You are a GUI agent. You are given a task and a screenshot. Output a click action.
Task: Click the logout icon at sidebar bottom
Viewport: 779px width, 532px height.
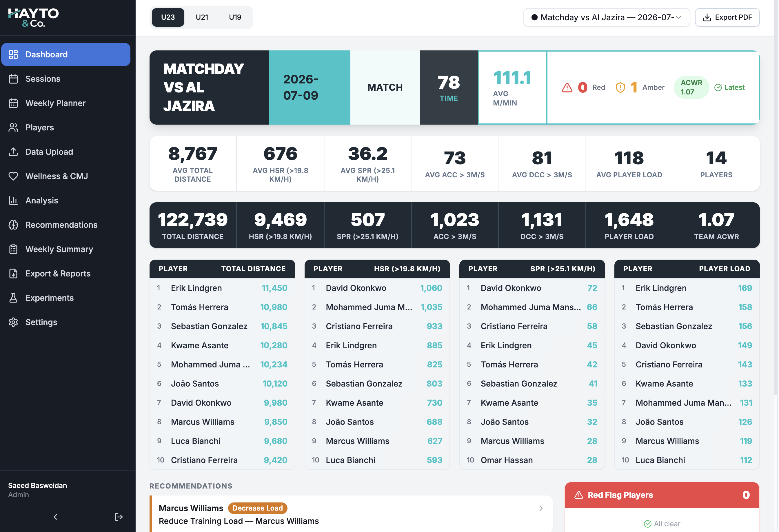pos(119,517)
